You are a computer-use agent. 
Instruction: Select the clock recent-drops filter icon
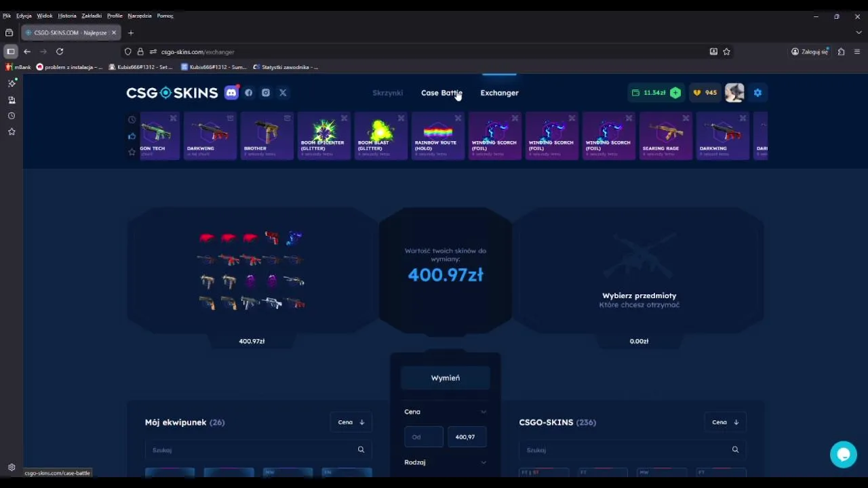coord(132,119)
